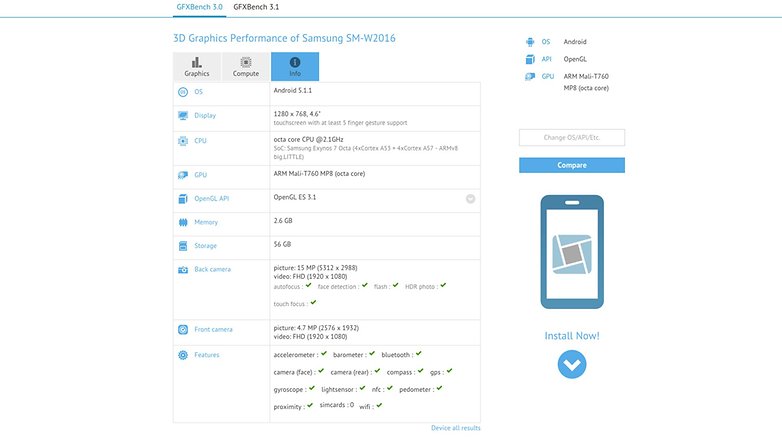Viewport: 782px width, 440px height.
Task: Click the autofocus checkmark
Action: (x=308, y=285)
